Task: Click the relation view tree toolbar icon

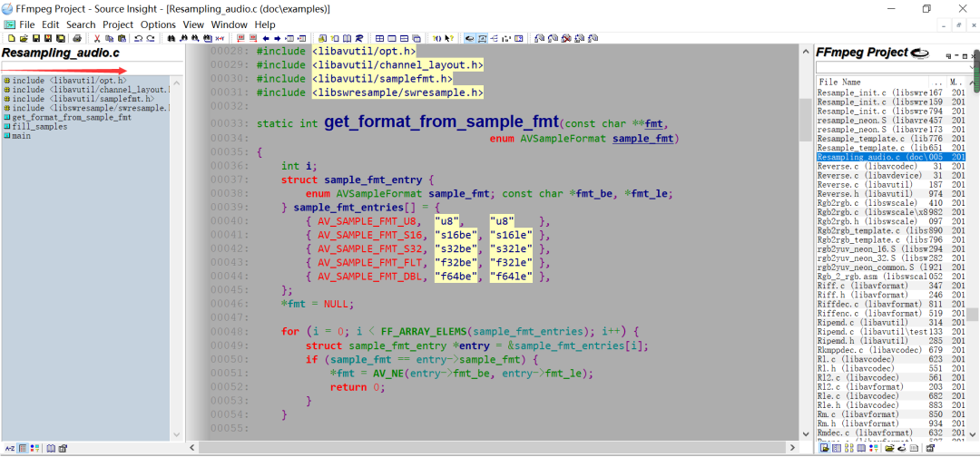Action: (494, 38)
